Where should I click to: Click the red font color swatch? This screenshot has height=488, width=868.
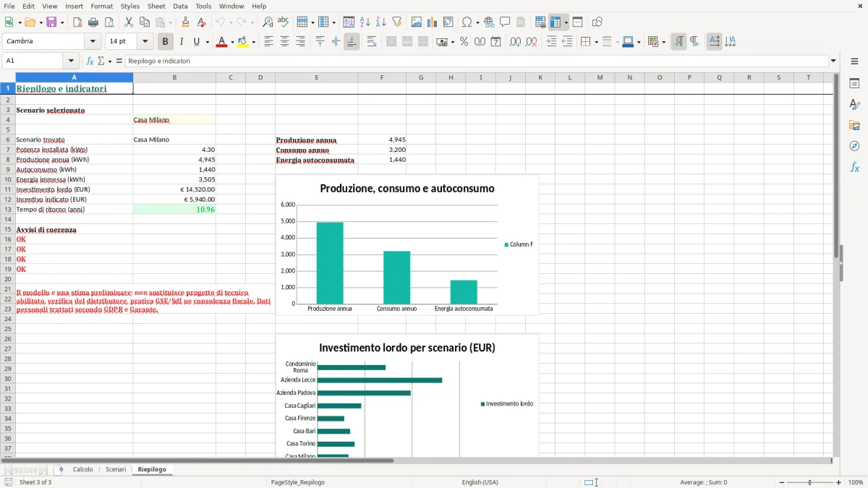click(221, 42)
